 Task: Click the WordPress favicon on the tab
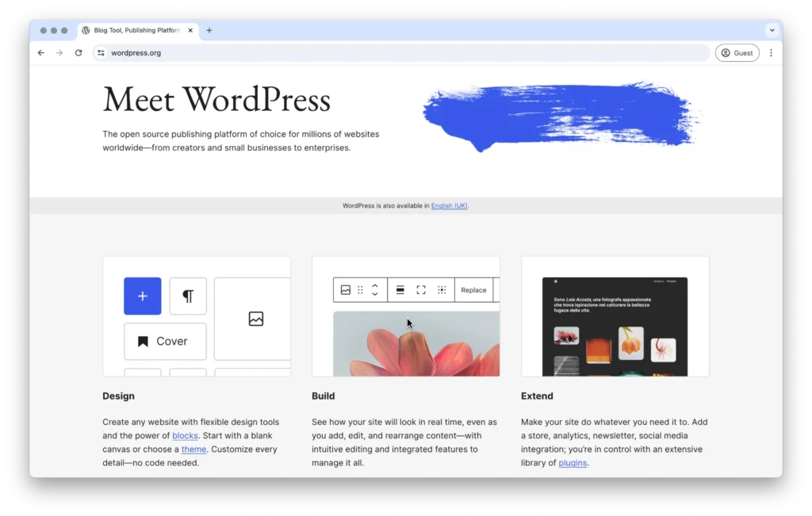tap(86, 31)
